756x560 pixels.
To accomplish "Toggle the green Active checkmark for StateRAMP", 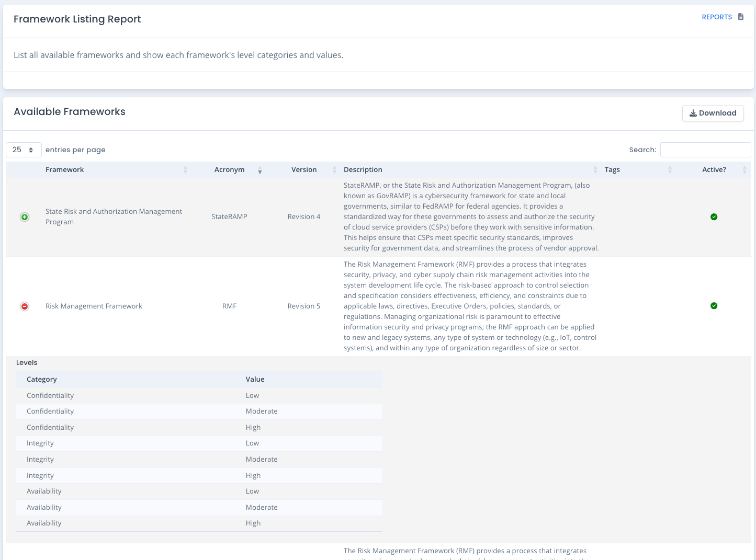I will (714, 216).
